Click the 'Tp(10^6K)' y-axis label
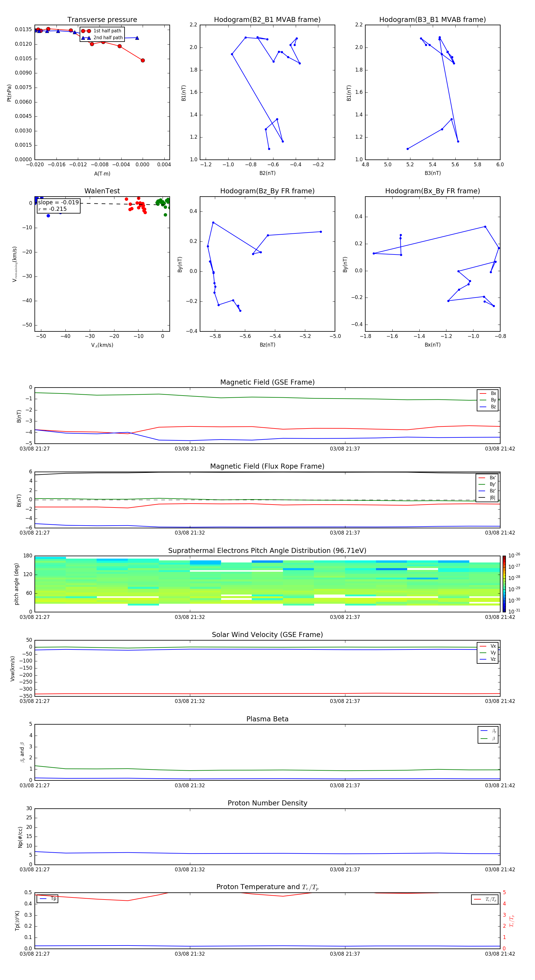The image size is (535, 980). 17,921
